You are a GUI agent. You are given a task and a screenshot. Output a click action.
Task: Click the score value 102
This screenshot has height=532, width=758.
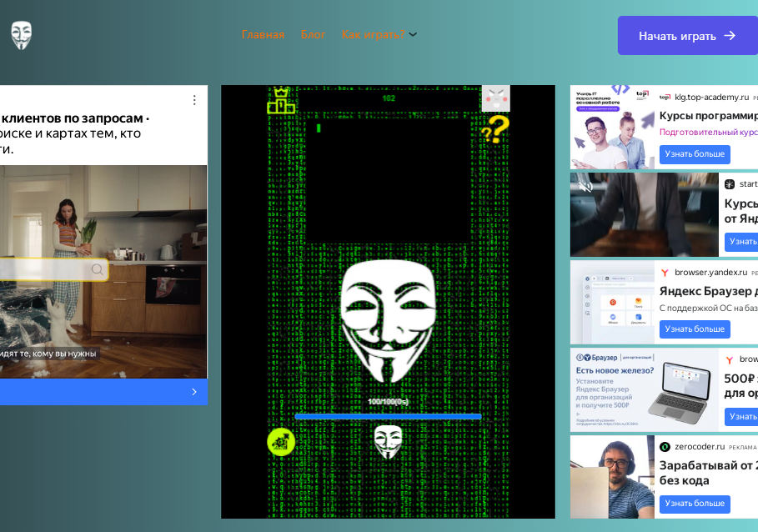coord(389,98)
